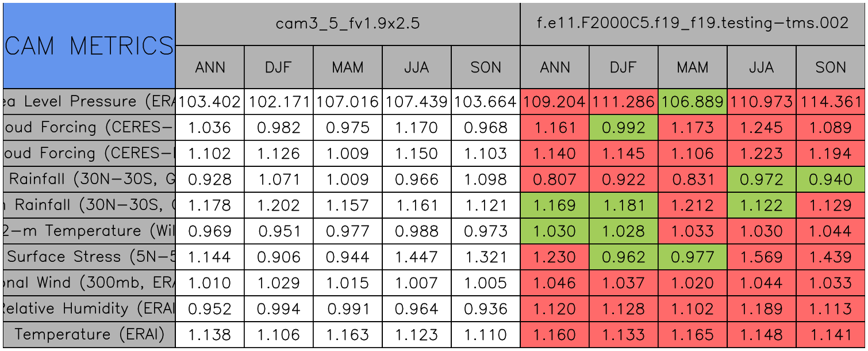
Task: Click the Relative Humidity row label
Action: coord(89,308)
